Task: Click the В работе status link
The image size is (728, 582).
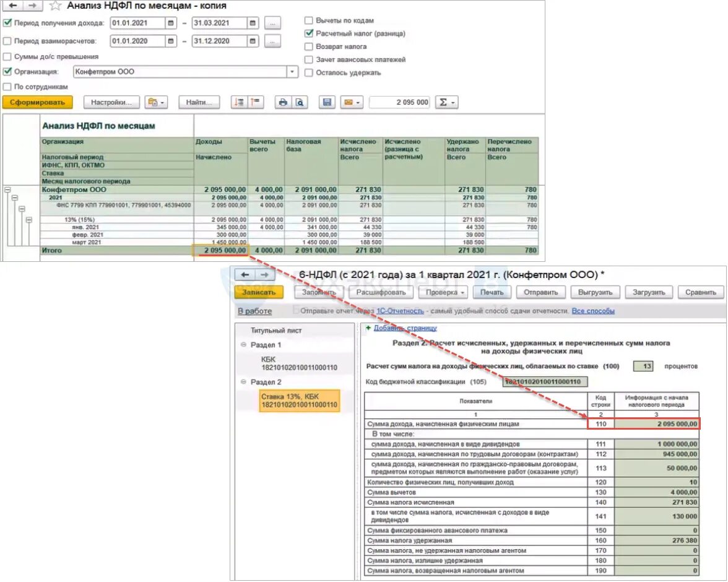Action: [254, 311]
